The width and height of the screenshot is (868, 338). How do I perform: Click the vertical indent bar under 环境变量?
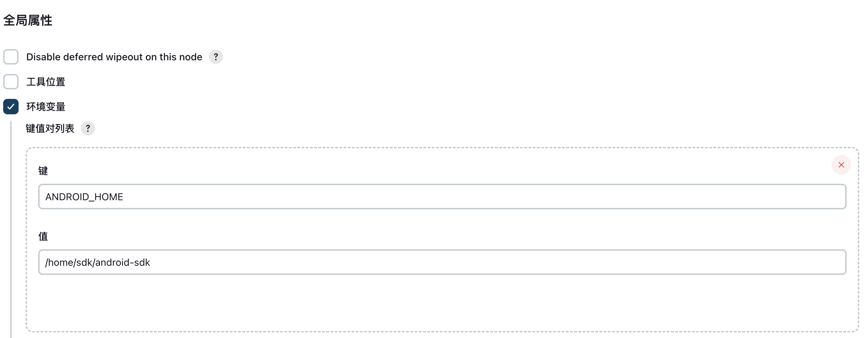tap(11, 228)
